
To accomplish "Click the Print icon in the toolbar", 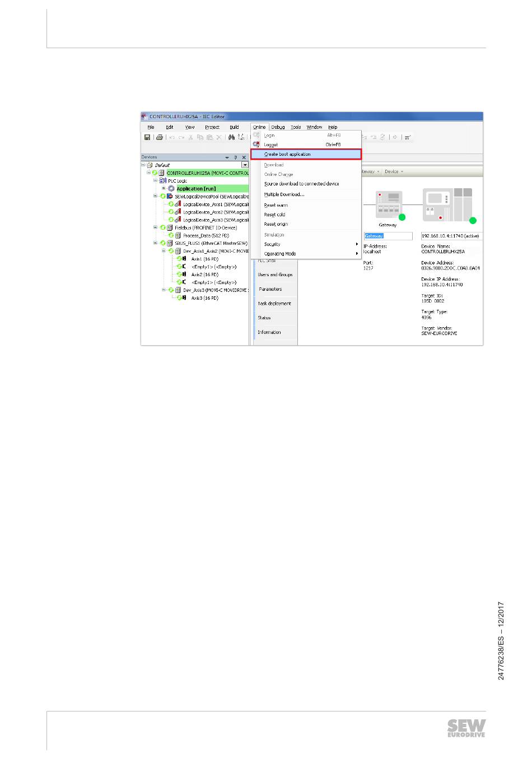I will coord(160,137).
